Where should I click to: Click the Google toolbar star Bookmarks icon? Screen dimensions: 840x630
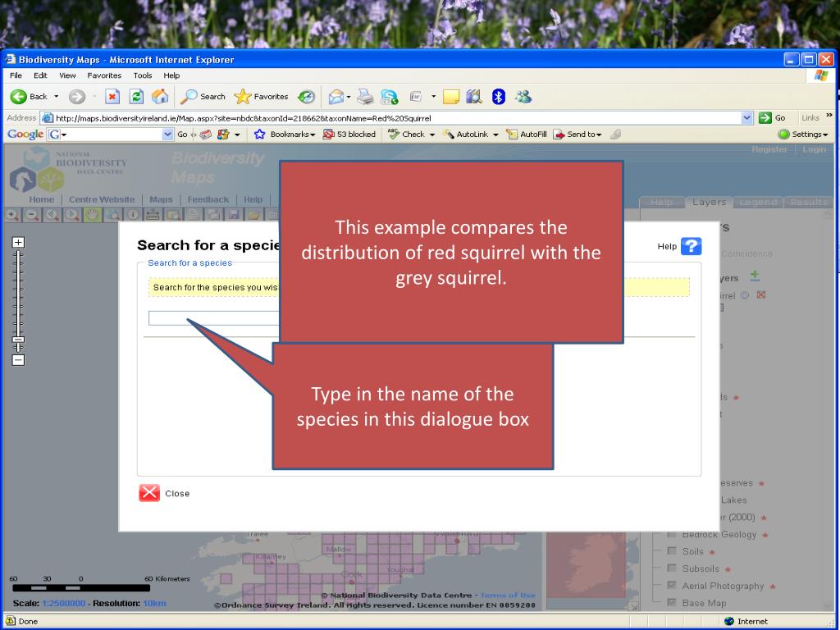coord(260,135)
